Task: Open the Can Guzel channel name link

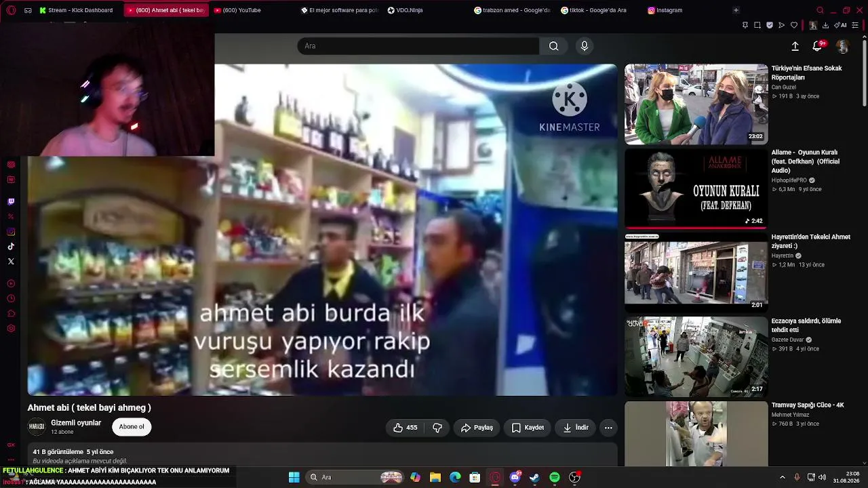Action: click(x=783, y=87)
